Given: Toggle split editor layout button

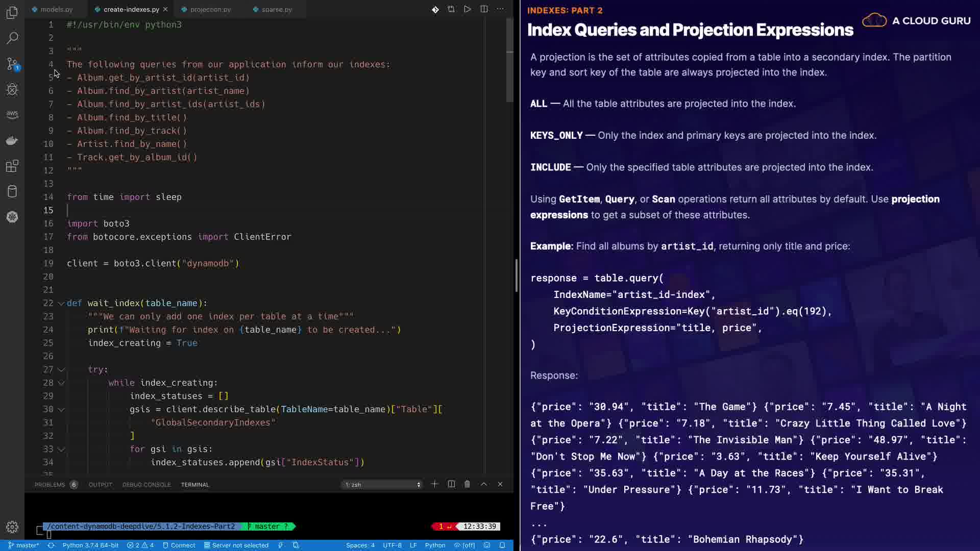Looking at the screenshot, I should point(484,9).
